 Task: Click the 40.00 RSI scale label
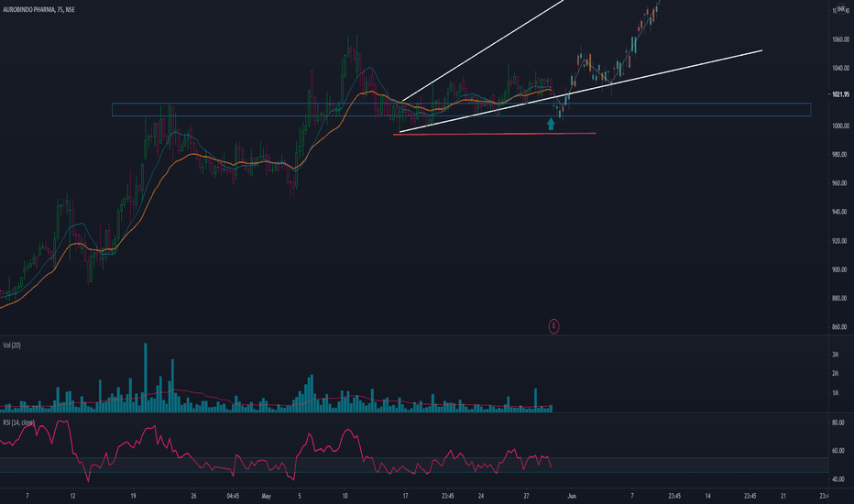click(x=838, y=479)
